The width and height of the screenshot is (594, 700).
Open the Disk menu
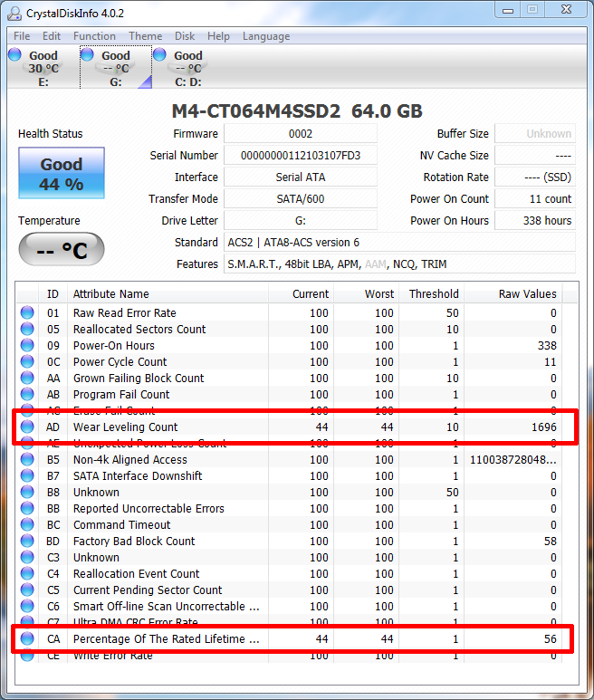click(x=185, y=36)
